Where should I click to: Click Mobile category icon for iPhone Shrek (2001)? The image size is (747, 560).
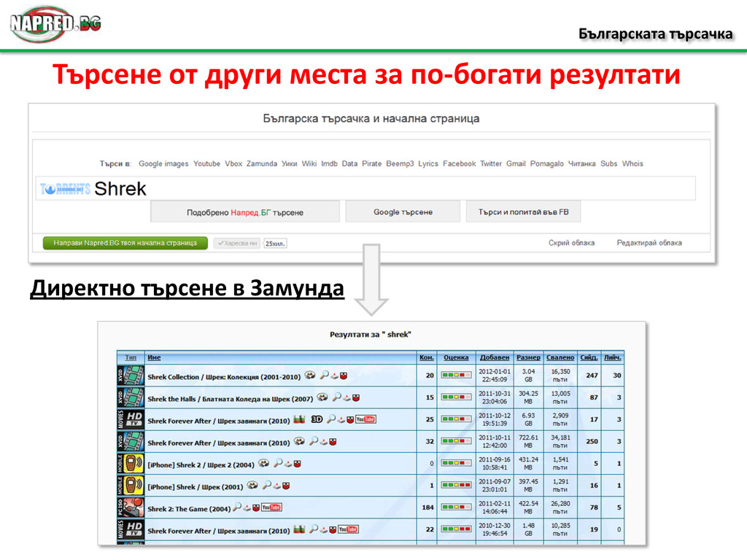pos(131,485)
